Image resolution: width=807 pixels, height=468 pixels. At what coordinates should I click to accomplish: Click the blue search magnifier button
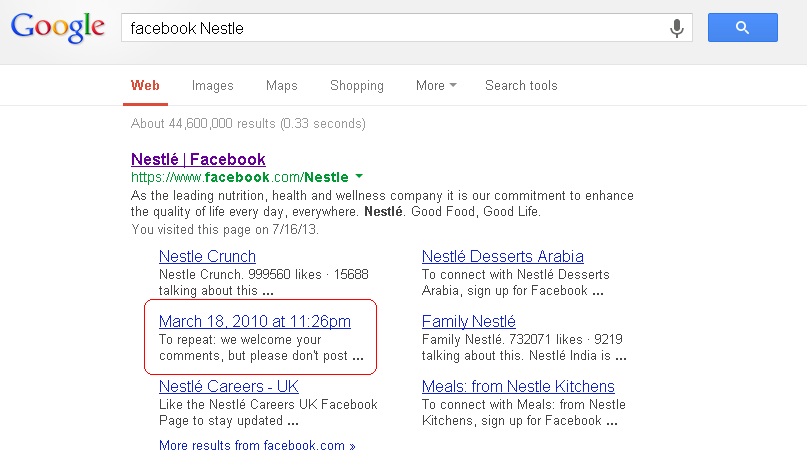coord(743,27)
